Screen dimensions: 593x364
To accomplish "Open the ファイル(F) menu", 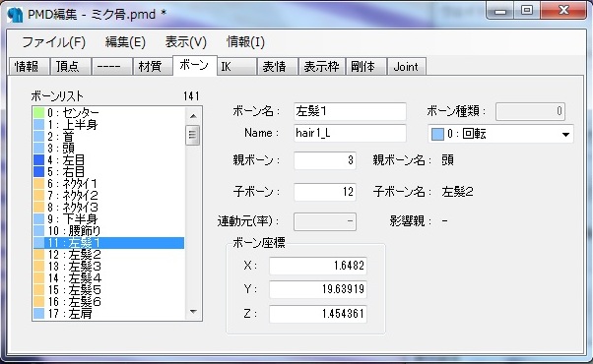I will point(54,42).
